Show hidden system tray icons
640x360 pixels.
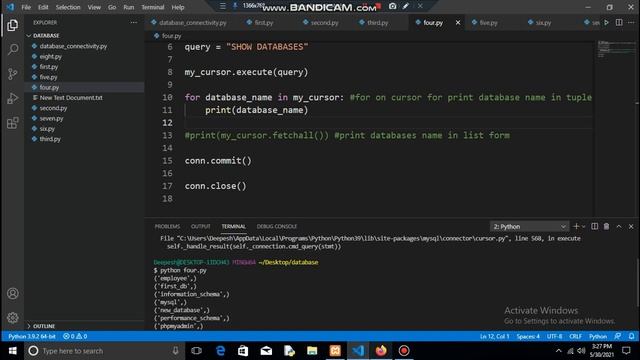(558, 351)
